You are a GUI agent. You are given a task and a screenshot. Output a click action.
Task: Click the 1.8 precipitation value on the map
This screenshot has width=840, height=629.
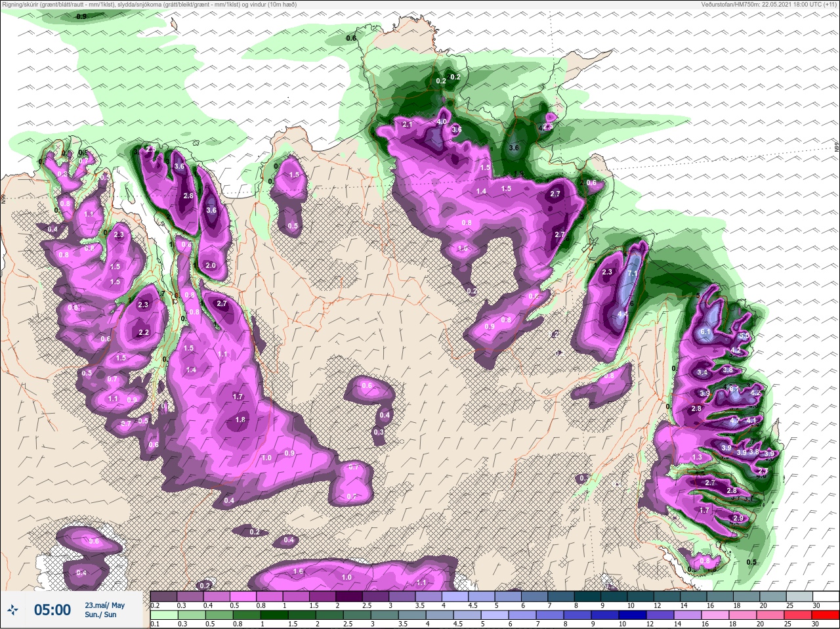point(240,420)
